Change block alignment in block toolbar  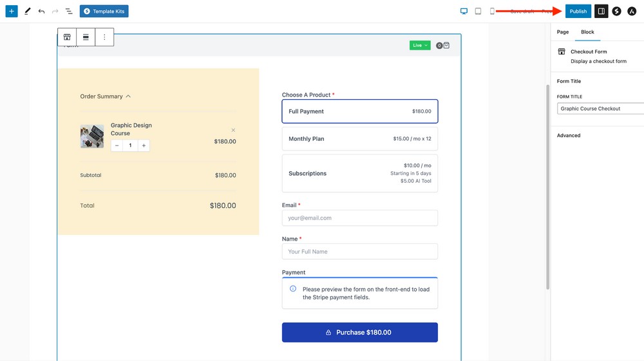[x=86, y=37]
